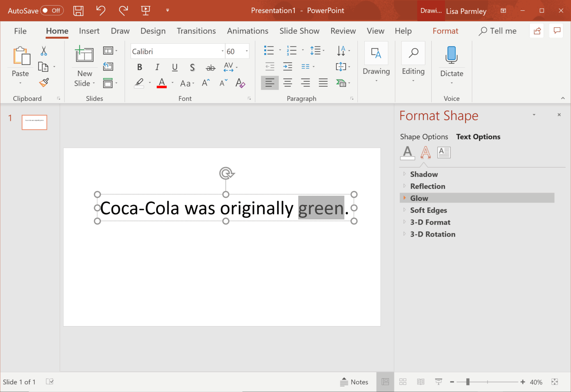This screenshot has width=571, height=392.
Task: Click the Paste clipboard icon
Action: (21, 56)
